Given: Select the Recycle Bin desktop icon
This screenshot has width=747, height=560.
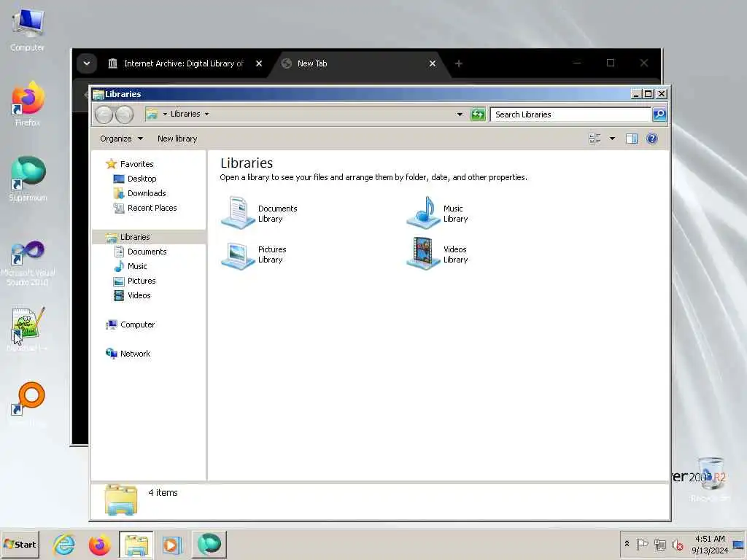Looking at the screenshot, I should (711, 478).
